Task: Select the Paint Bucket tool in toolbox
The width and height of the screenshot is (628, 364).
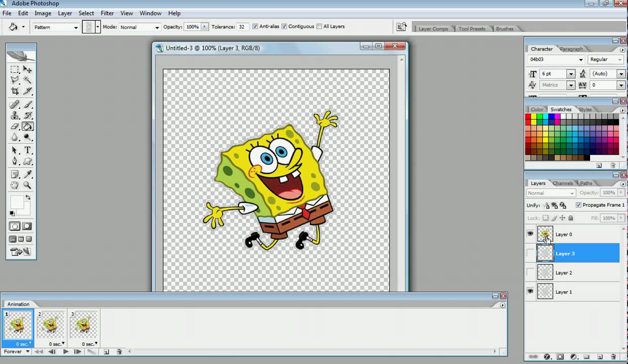Action: tap(28, 126)
